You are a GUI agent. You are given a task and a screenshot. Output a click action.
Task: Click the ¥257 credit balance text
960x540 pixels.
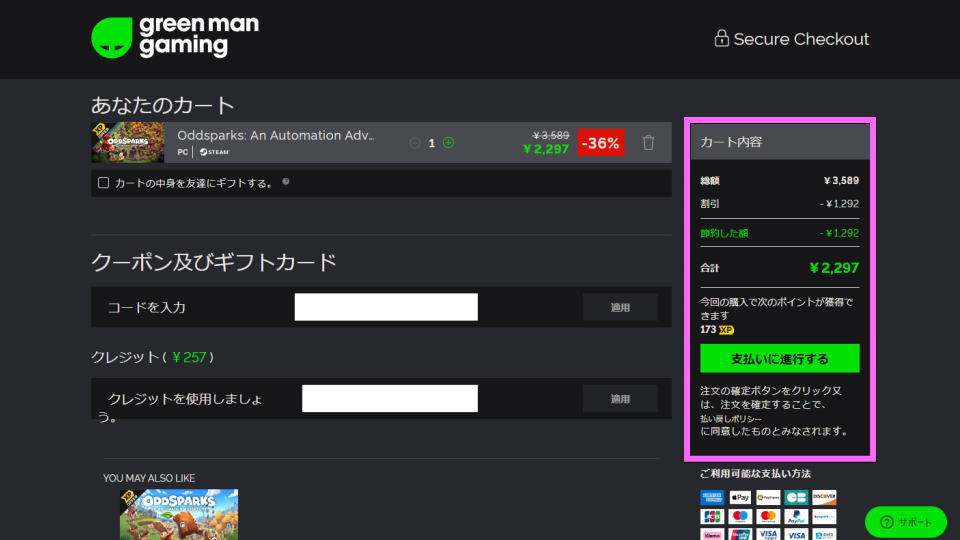(189, 357)
